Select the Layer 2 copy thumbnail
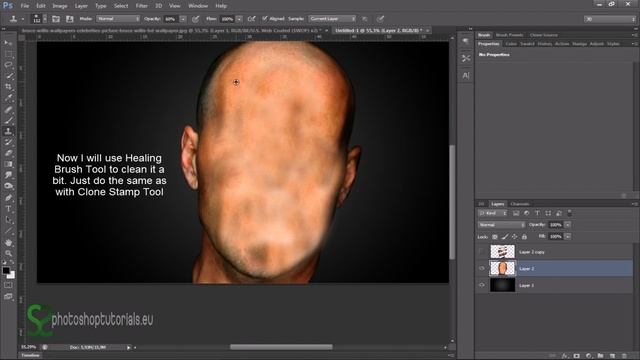This screenshot has width=640, height=360. click(502, 252)
